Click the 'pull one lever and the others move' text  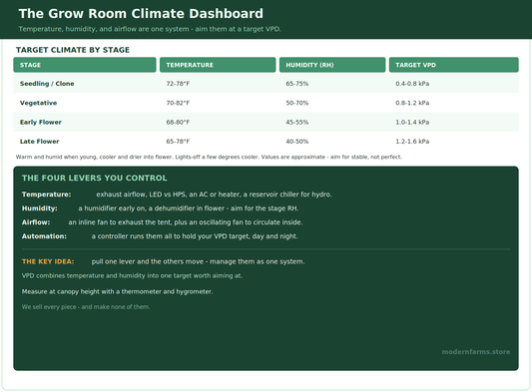[199, 261]
